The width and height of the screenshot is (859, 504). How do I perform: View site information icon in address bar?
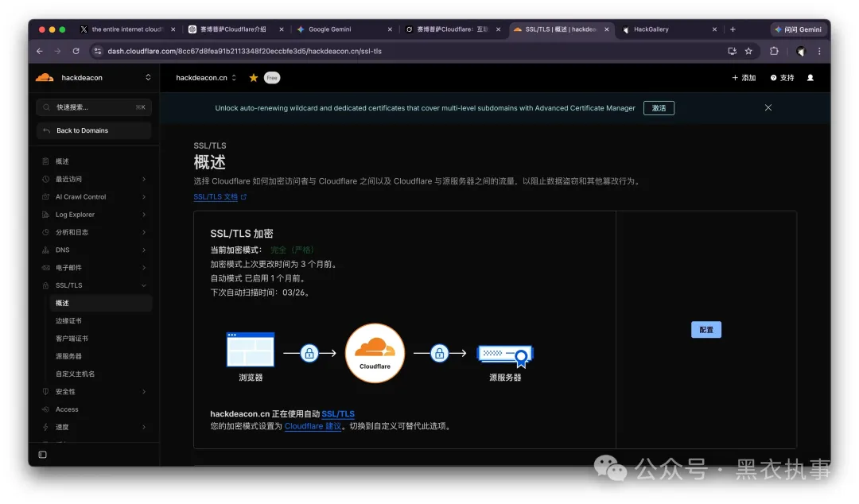pyautogui.click(x=98, y=51)
